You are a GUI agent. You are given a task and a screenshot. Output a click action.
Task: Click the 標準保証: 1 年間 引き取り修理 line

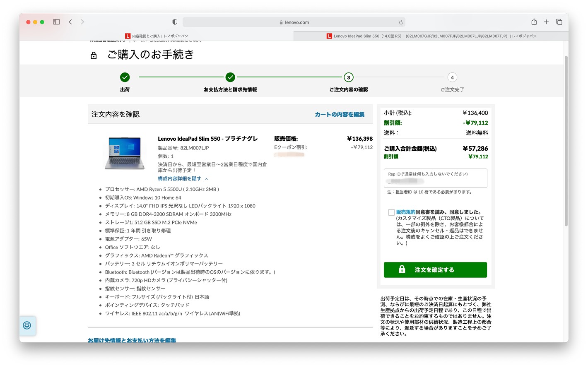[x=137, y=231]
